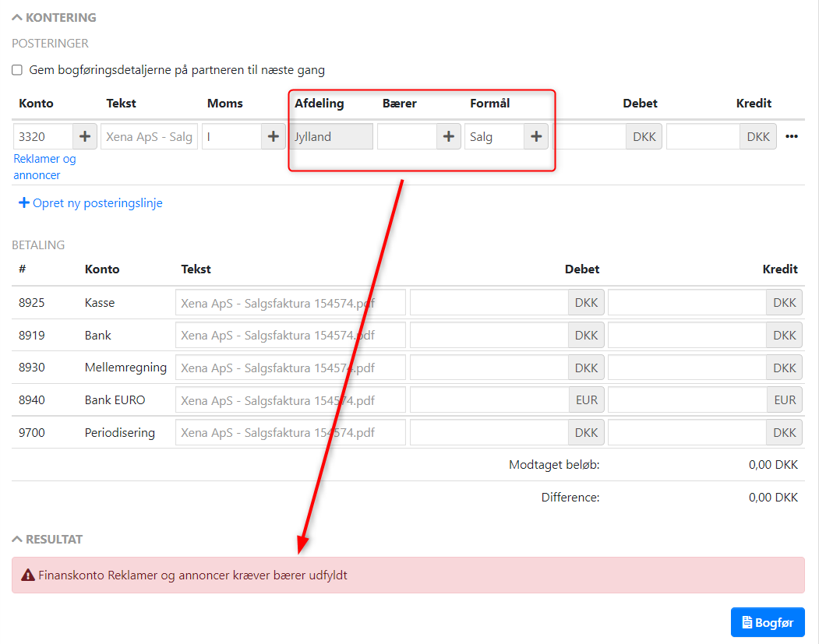The height and width of the screenshot is (644, 819).
Task: Click the empty Bærer input field
Action: pos(406,136)
